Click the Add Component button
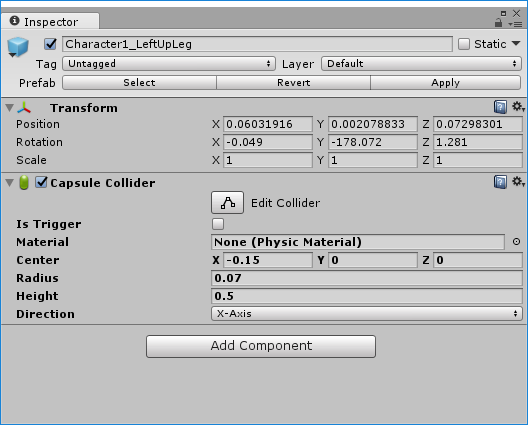This screenshot has width=528, height=425. (x=261, y=346)
